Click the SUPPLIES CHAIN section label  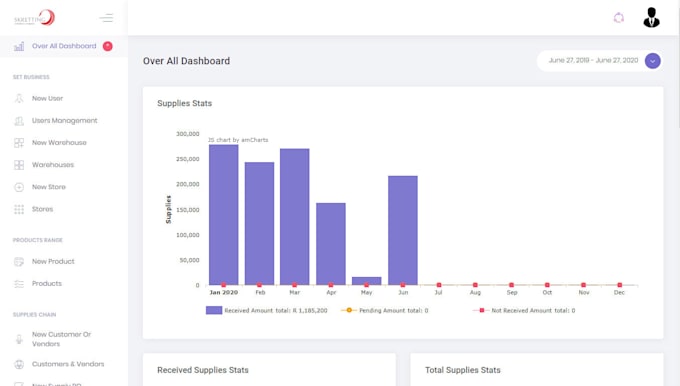(34, 315)
